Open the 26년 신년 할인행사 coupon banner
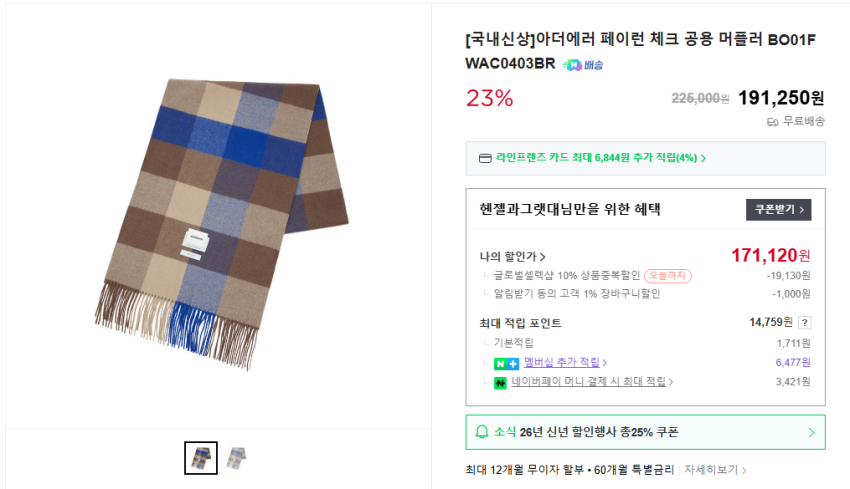 [x=645, y=432]
